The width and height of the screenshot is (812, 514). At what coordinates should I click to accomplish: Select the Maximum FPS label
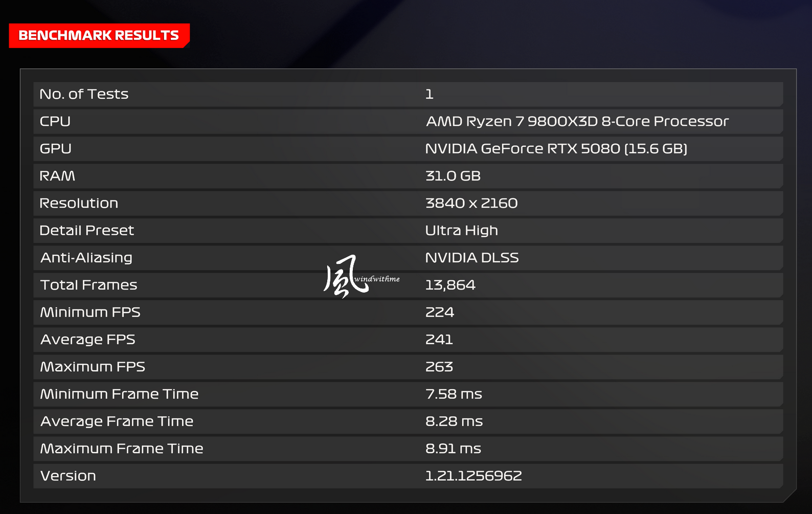pyautogui.click(x=93, y=367)
